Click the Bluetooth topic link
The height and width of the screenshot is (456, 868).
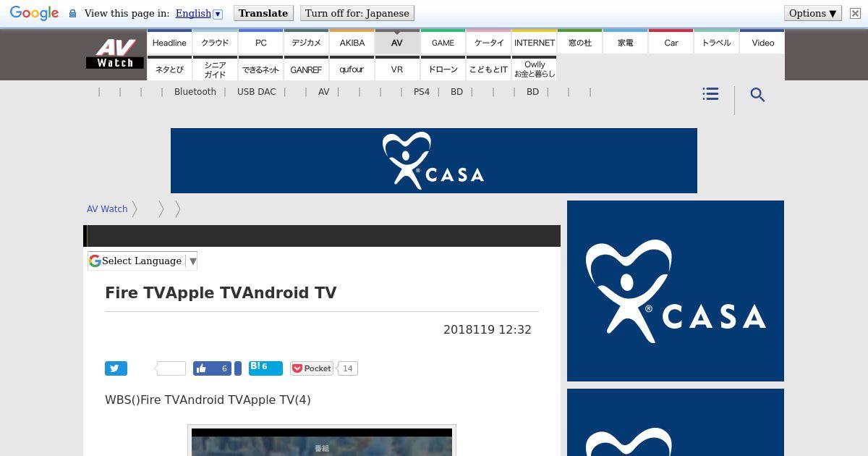[195, 92]
